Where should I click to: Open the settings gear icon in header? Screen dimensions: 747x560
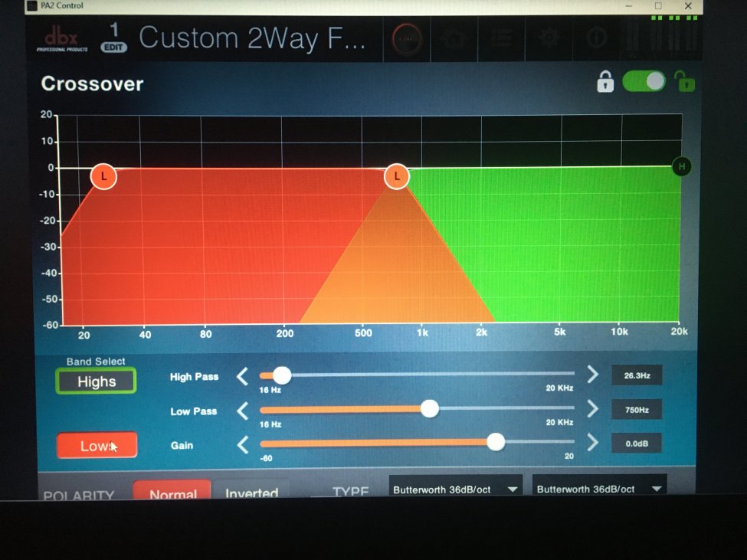549,38
